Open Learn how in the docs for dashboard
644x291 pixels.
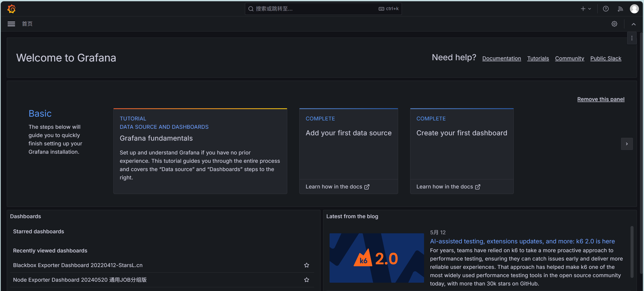pyautogui.click(x=448, y=187)
